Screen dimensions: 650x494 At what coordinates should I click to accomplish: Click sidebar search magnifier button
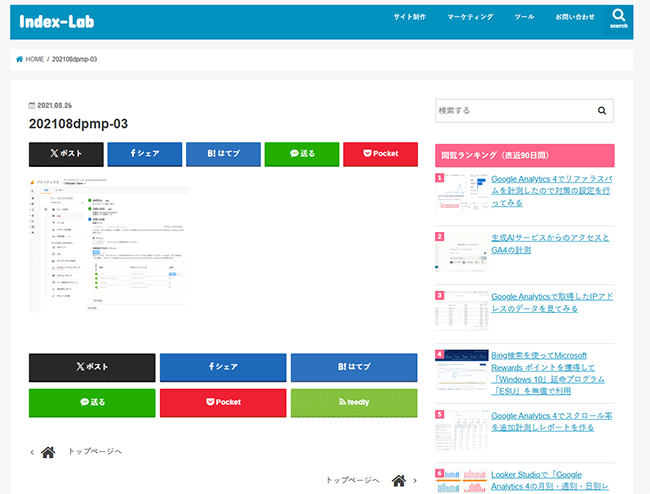click(x=602, y=111)
